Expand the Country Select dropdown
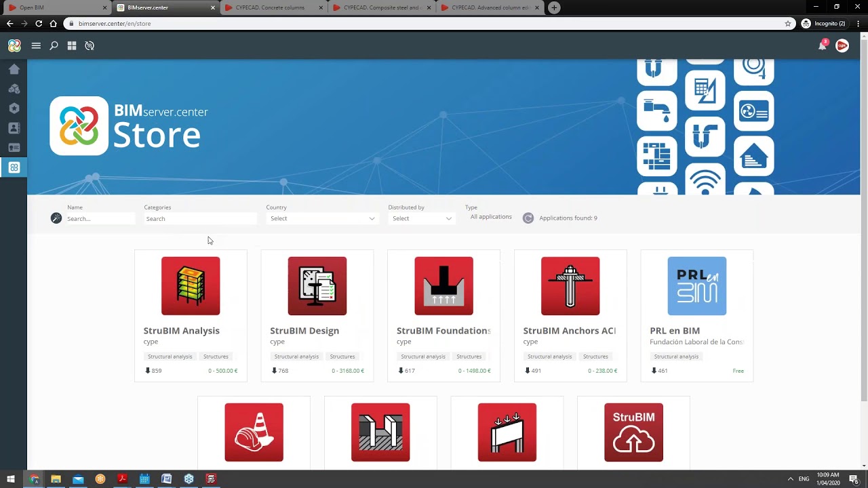Image resolution: width=868 pixels, height=488 pixels. coord(322,218)
